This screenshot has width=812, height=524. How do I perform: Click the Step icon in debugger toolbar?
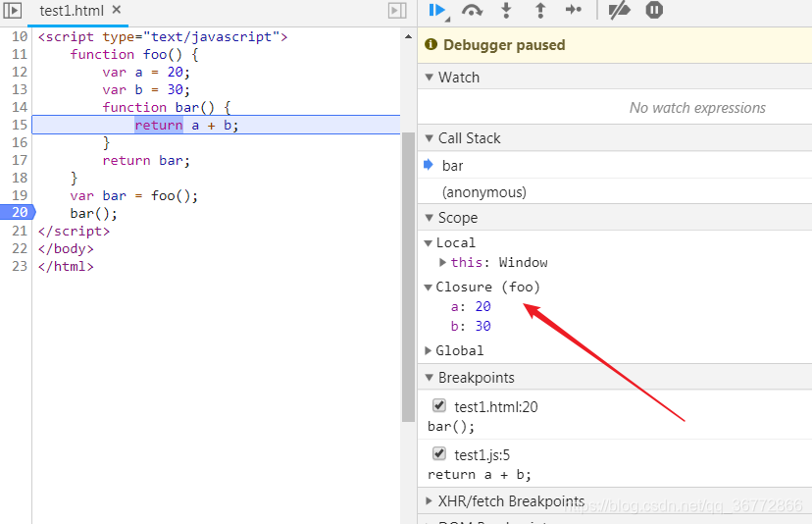click(x=574, y=10)
